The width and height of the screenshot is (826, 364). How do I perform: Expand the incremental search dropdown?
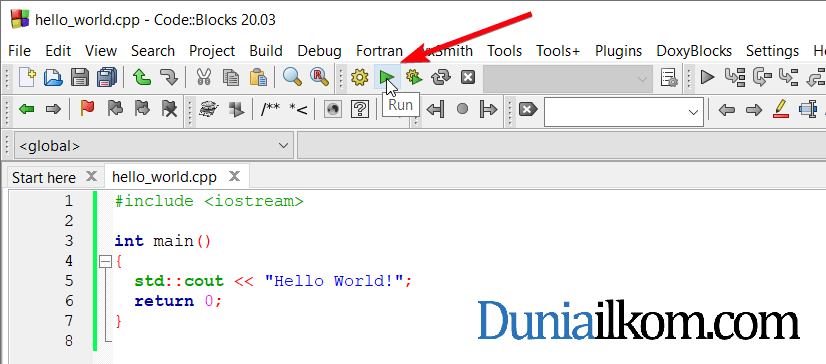(x=693, y=112)
